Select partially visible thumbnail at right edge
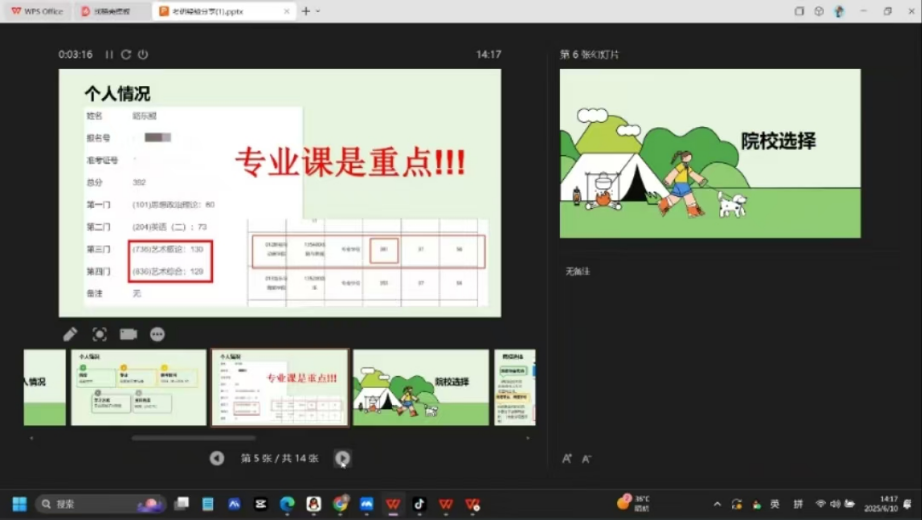 [515, 388]
